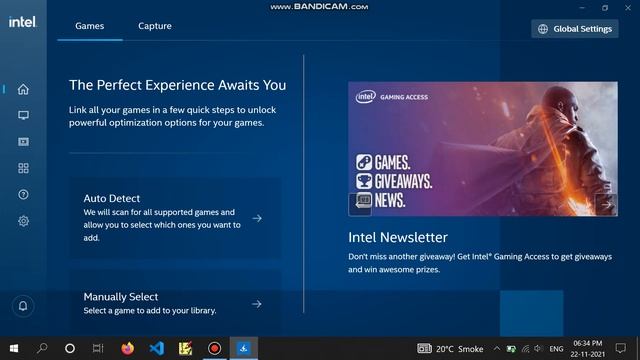This screenshot has height=360, width=640.
Task: Show the previous carousel banner
Action: (360, 204)
